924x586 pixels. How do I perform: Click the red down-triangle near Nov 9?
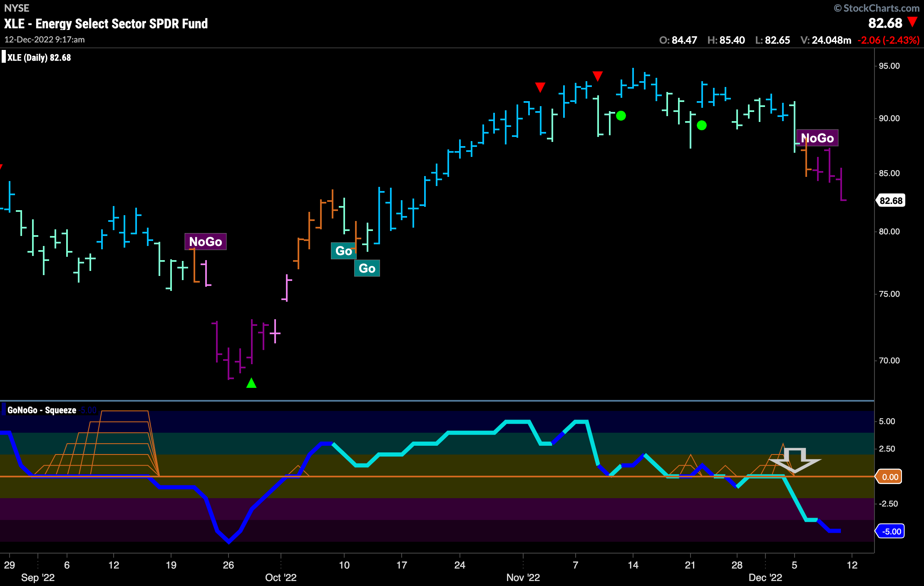coord(598,76)
